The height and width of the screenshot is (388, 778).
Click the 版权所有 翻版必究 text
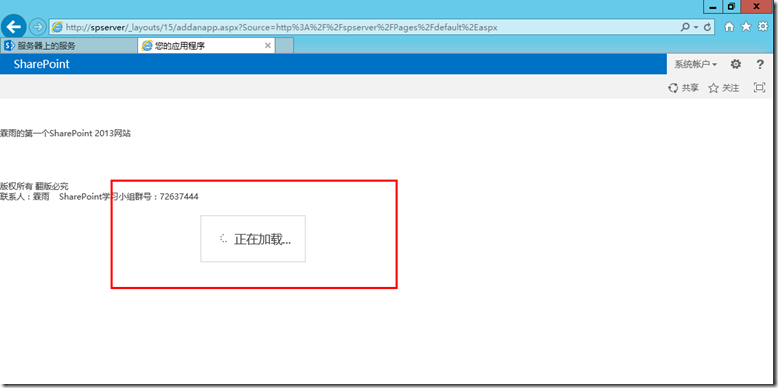[34, 187]
